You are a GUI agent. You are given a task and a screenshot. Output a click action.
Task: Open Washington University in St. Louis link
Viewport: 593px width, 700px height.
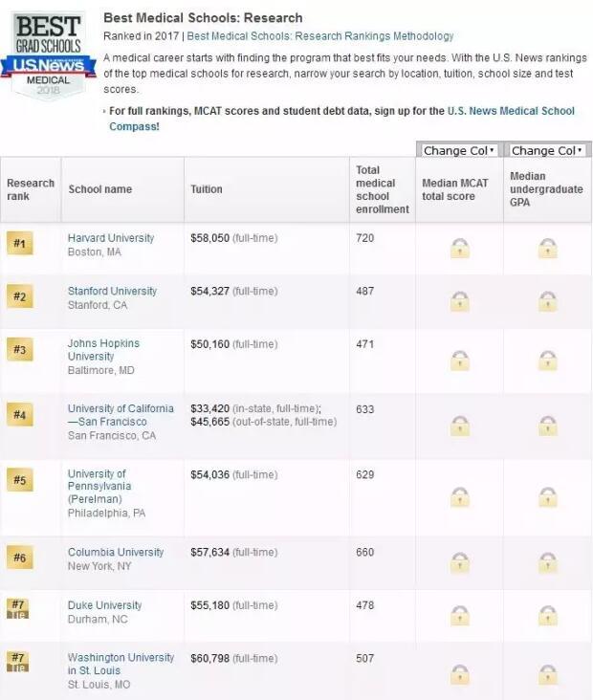point(121,665)
